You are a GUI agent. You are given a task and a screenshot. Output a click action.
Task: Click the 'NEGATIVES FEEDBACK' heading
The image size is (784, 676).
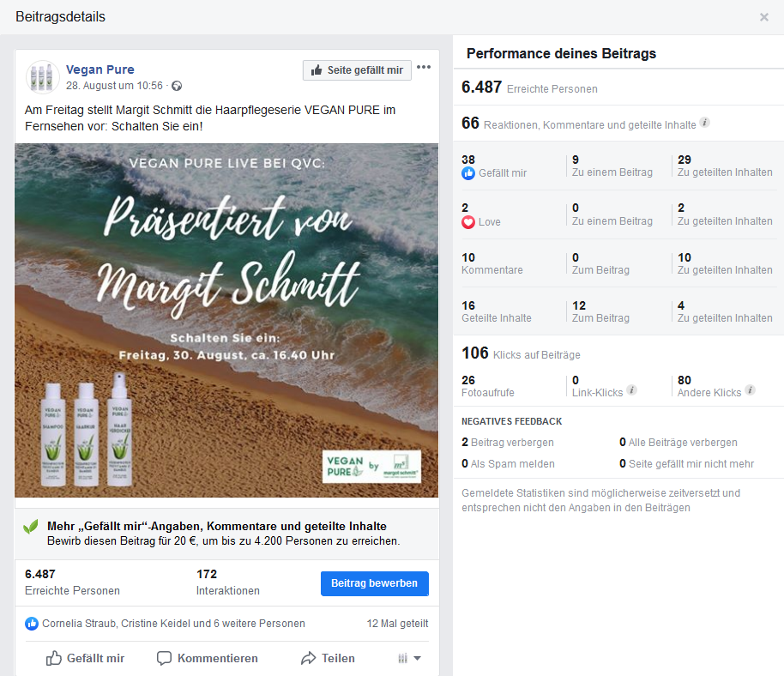coord(511,421)
